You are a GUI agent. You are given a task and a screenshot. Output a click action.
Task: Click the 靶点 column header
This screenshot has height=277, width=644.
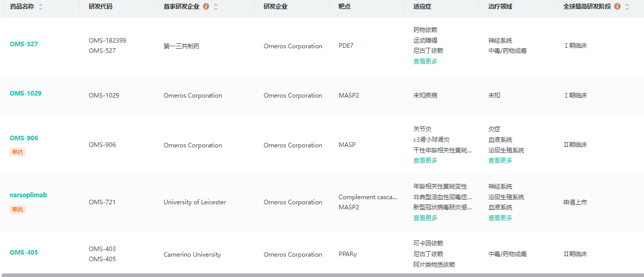(x=344, y=7)
